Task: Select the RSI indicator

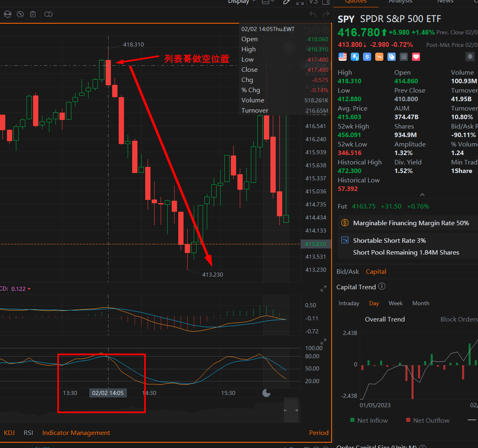Action: coord(29,433)
